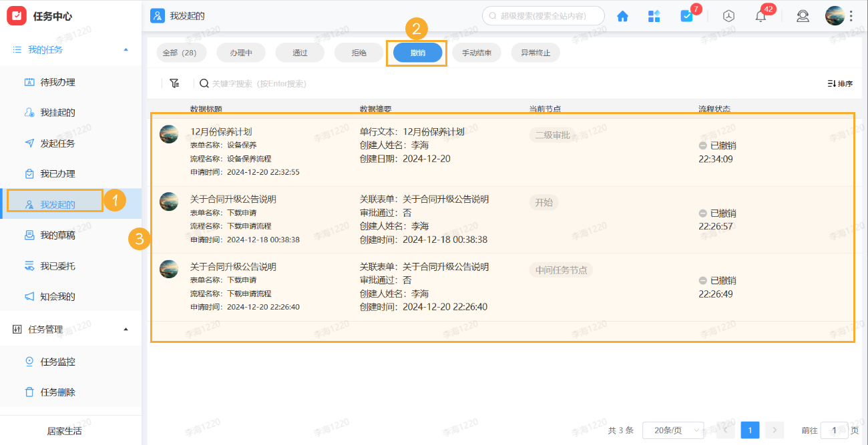The image size is (868, 445).
Task: Click the user avatar in top right
Action: tap(835, 15)
